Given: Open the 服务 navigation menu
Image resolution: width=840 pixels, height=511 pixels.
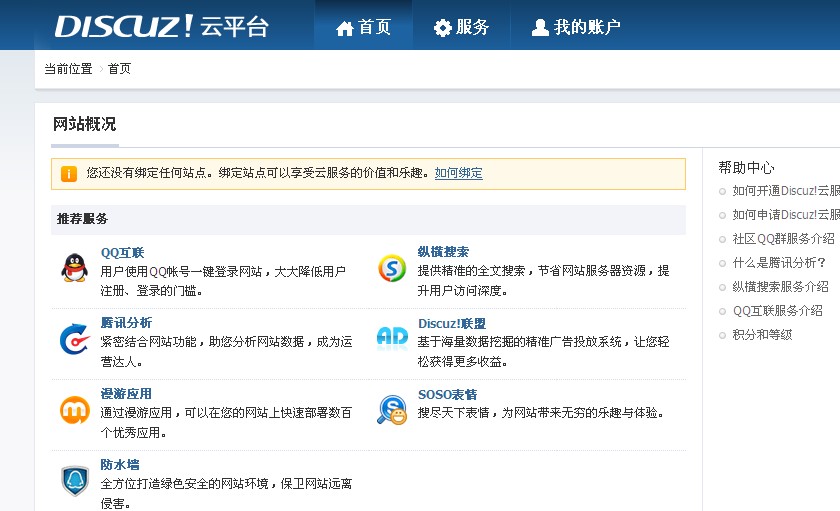Looking at the screenshot, I should (x=461, y=27).
